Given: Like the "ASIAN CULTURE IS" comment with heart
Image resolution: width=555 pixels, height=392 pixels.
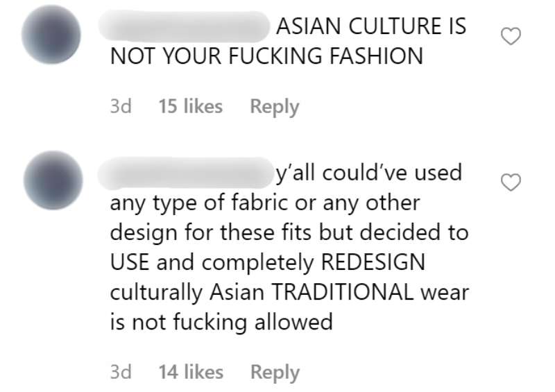Looking at the screenshot, I should click(x=511, y=36).
